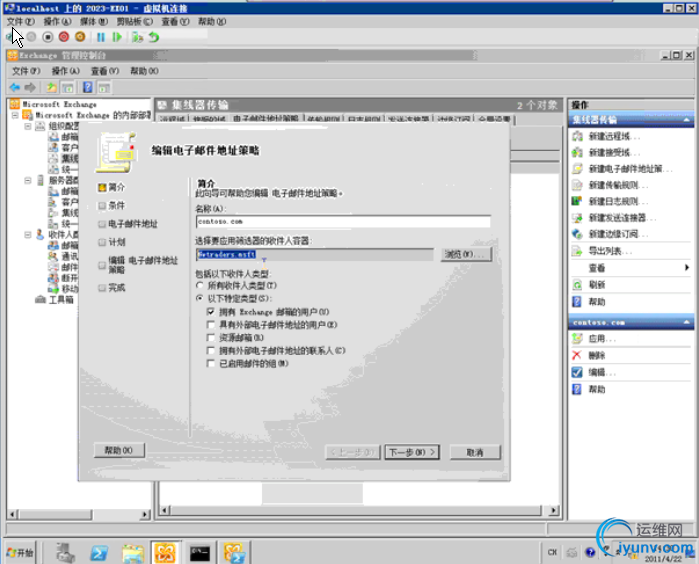The image size is (699, 564).
Task: Check the resource mailboxes checkbox
Action: [x=210, y=338]
